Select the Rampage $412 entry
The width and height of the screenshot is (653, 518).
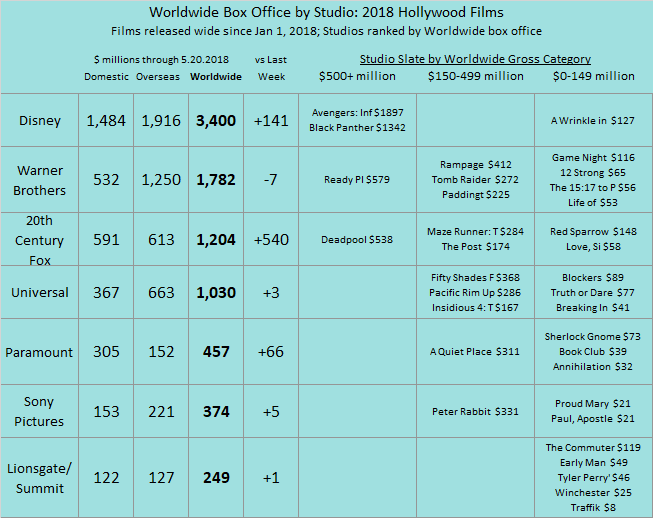click(476, 165)
